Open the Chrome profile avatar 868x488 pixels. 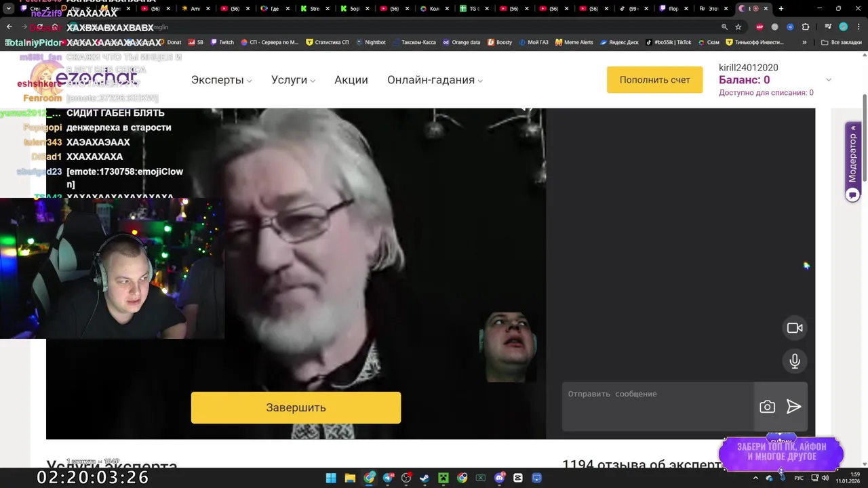pos(844,27)
